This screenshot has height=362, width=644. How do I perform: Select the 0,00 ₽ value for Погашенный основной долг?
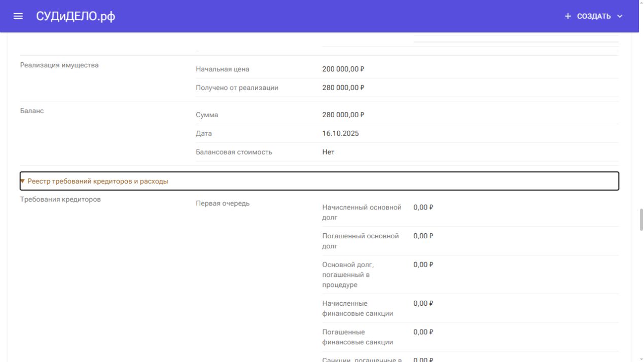tap(423, 236)
